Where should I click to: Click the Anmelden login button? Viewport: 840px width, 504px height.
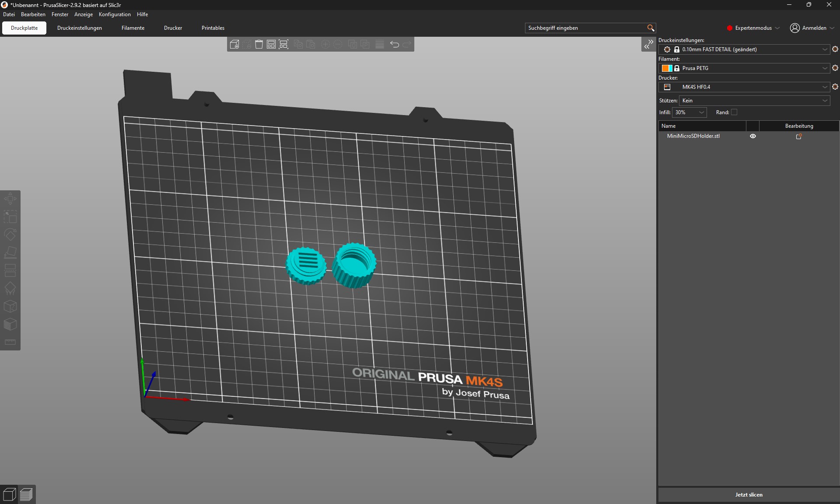click(x=812, y=28)
